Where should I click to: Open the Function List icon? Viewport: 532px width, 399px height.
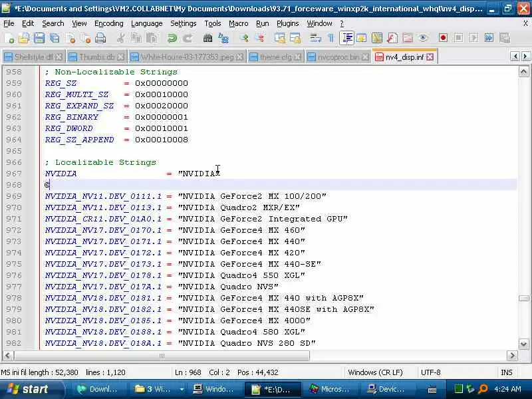coord(392,38)
